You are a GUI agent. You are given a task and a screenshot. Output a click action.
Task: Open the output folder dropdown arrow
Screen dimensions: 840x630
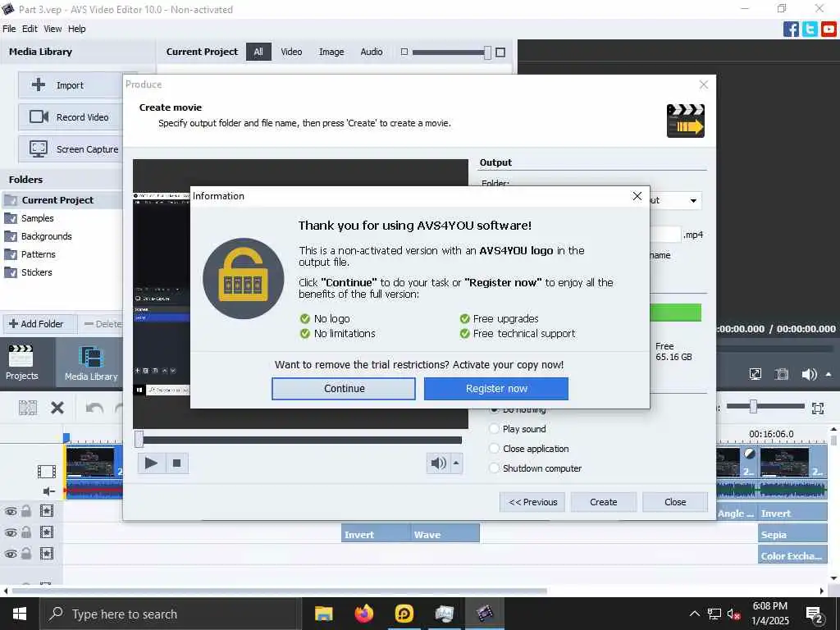click(x=693, y=201)
